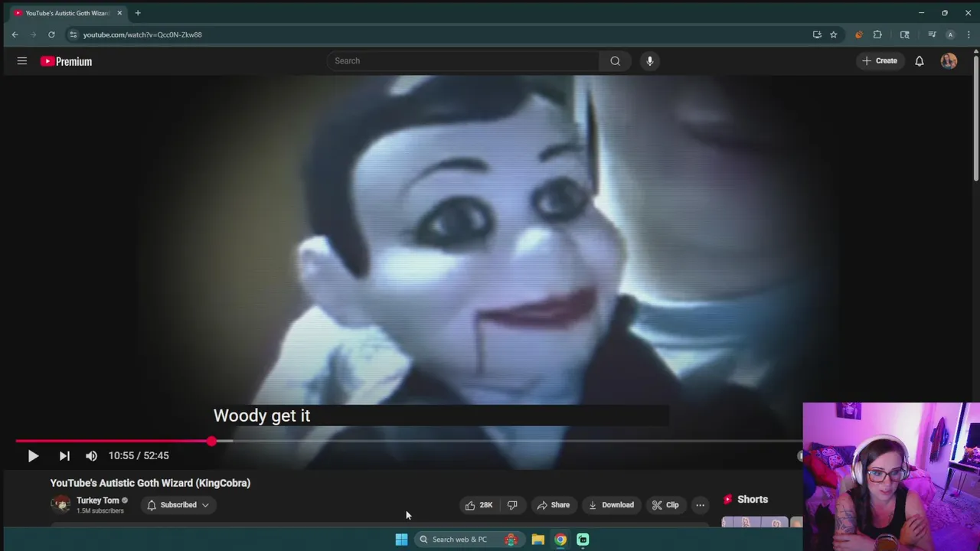Image resolution: width=980 pixels, height=551 pixels.
Task: Click the search magnifier button
Action: pyautogui.click(x=615, y=61)
